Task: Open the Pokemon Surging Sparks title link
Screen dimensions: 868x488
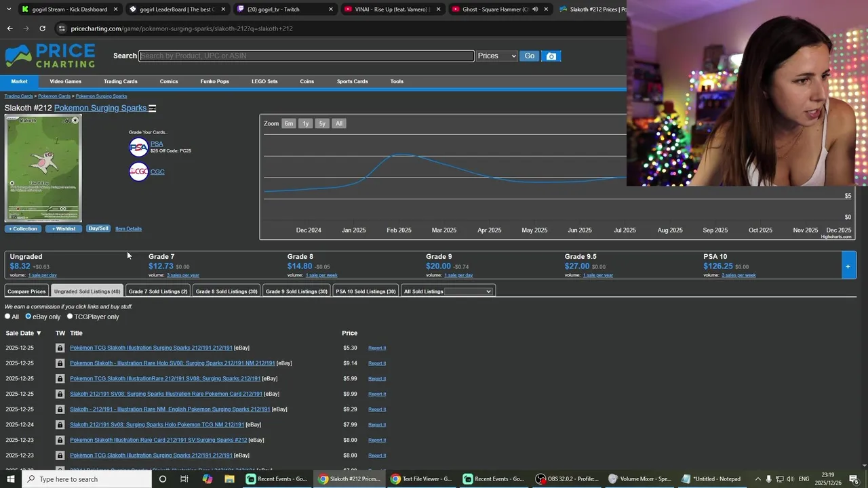Action: pos(100,108)
